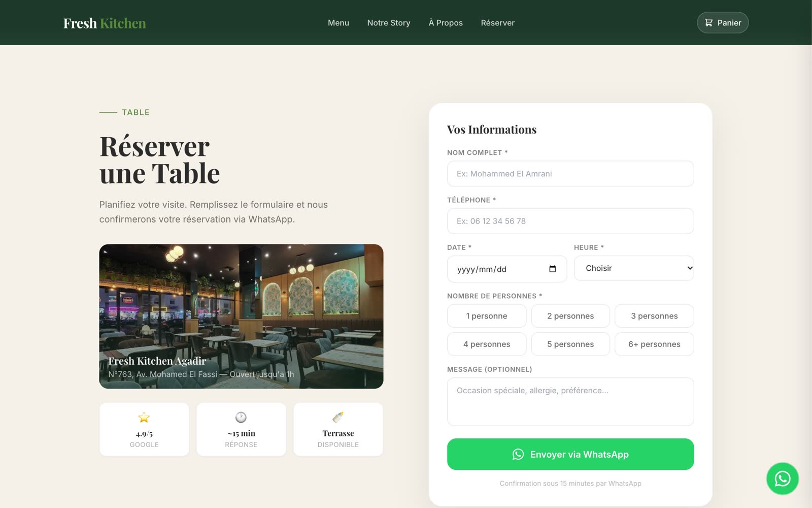Click the star icon on Google rating card
Viewport: 812px width, 508px height.
[x=144, y=418]
